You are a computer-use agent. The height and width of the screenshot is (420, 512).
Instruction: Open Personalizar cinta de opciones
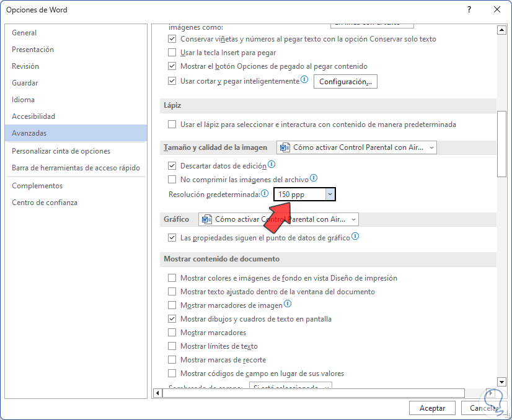(x=76, y=151)
